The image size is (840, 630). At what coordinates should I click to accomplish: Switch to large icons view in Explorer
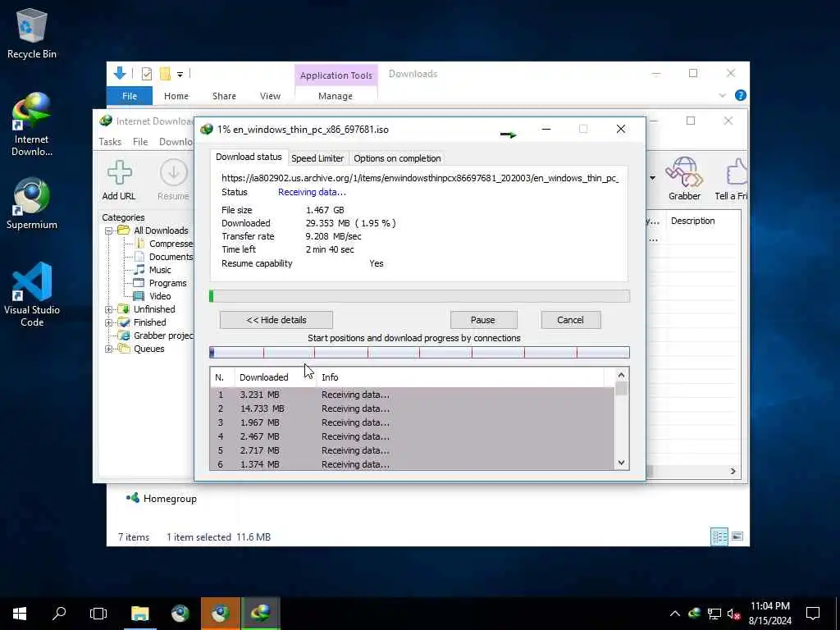coord(737,536)
